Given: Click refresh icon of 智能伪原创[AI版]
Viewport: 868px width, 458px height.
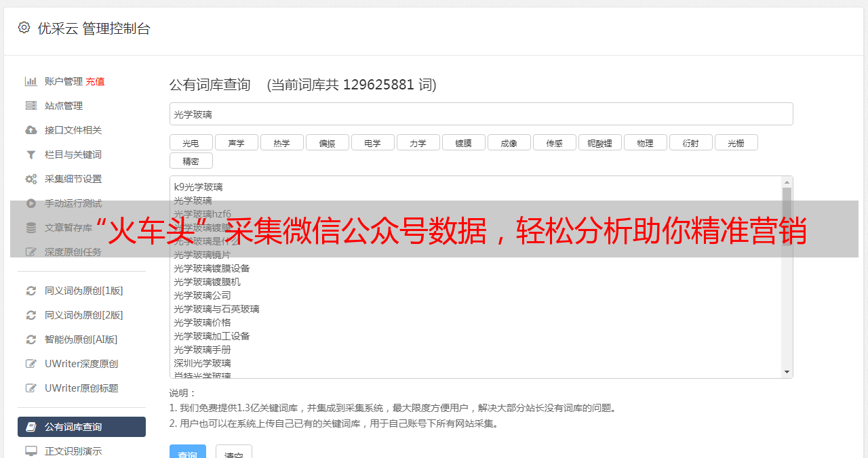Looking at the screenshot, I should [x=31, y=339].
